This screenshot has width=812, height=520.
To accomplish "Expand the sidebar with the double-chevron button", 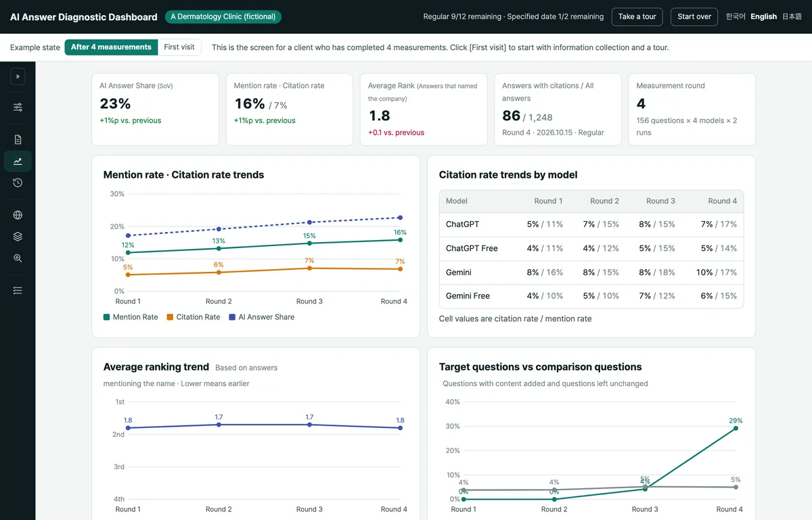I will coord(18,76).
